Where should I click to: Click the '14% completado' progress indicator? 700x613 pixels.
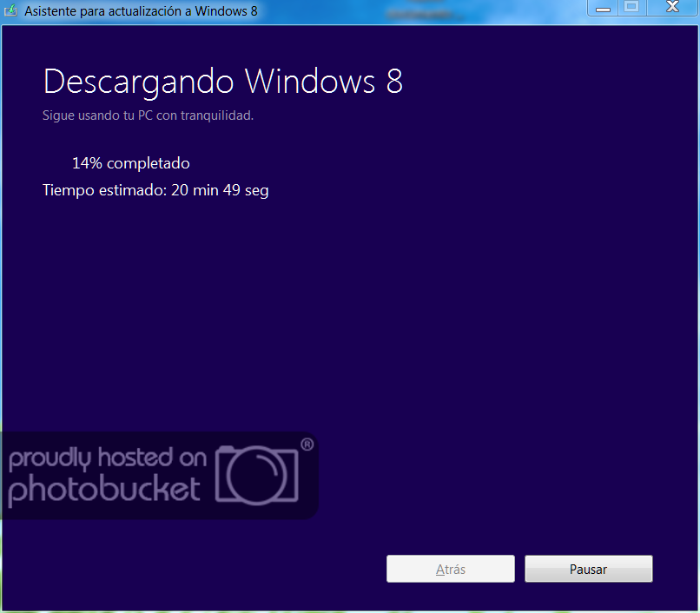[x=130, y=162]
